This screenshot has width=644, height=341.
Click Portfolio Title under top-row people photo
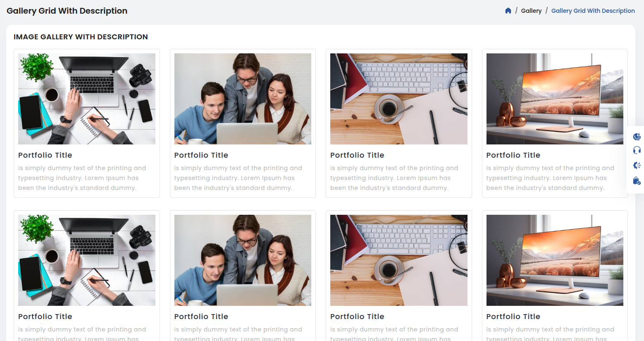pyautogui.click(x=201, y=155)
